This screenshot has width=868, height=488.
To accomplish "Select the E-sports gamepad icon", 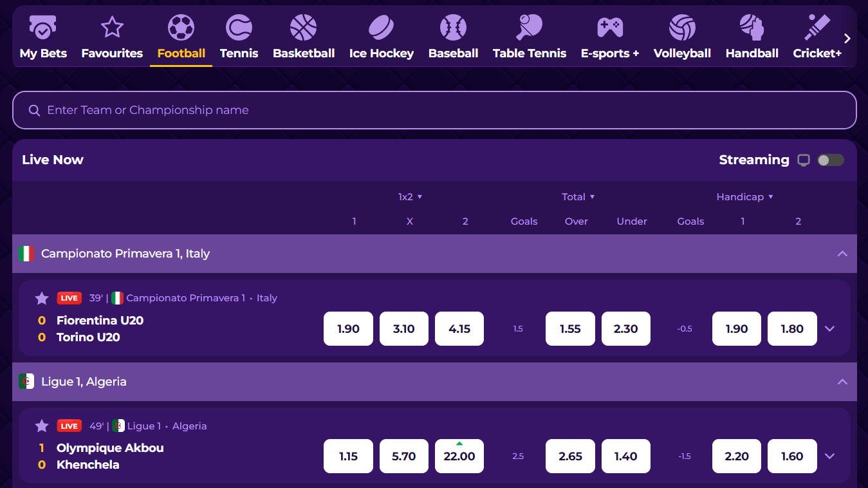I will coord(610,28).
